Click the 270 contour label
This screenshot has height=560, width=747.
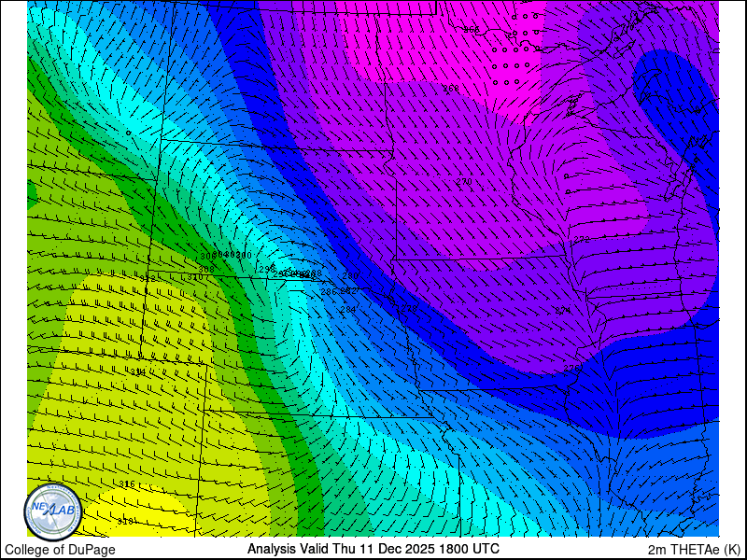463,182
